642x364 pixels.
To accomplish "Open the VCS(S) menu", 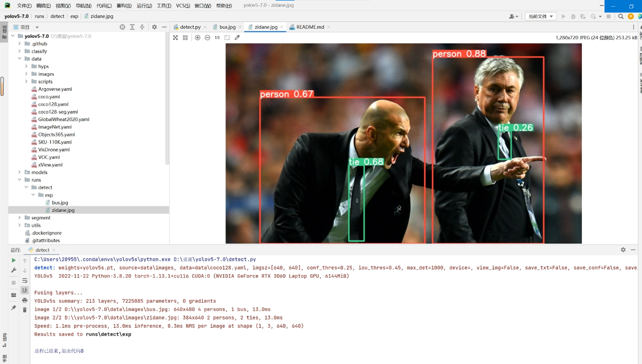I will 183,6.
